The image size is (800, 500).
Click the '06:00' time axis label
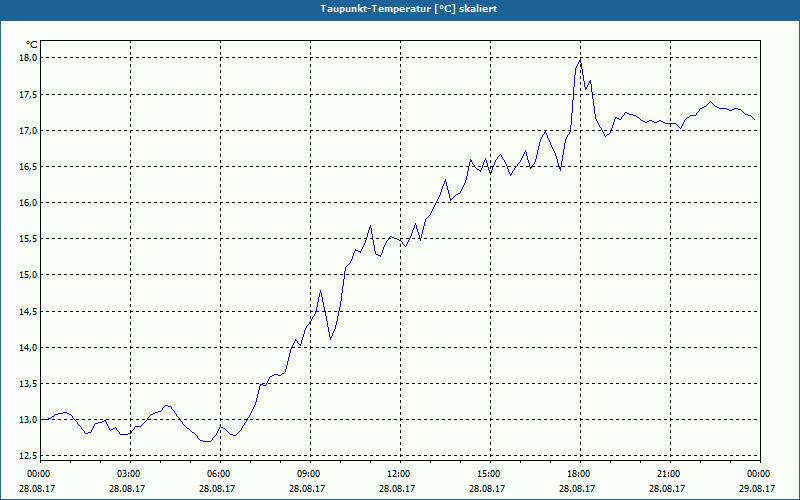[220, 474]
